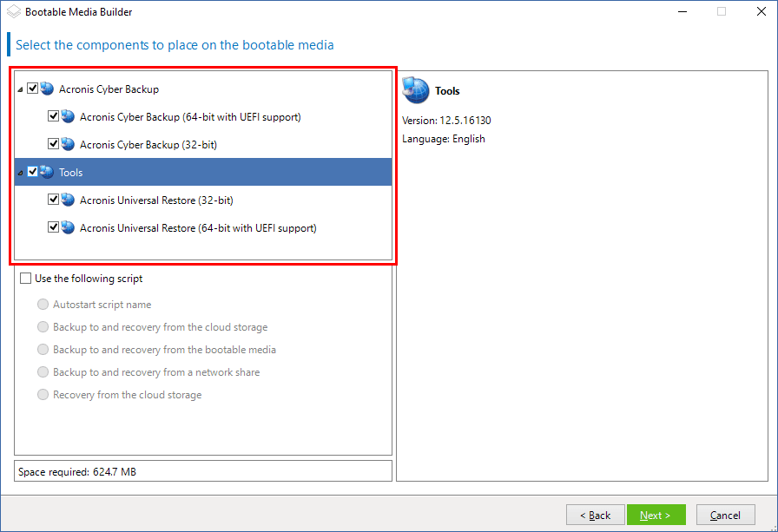Select Acronis Cyber Backup (64-bit with UEFI support) label
This screenshot has height=532, width=778.
(x=190, y=116)
